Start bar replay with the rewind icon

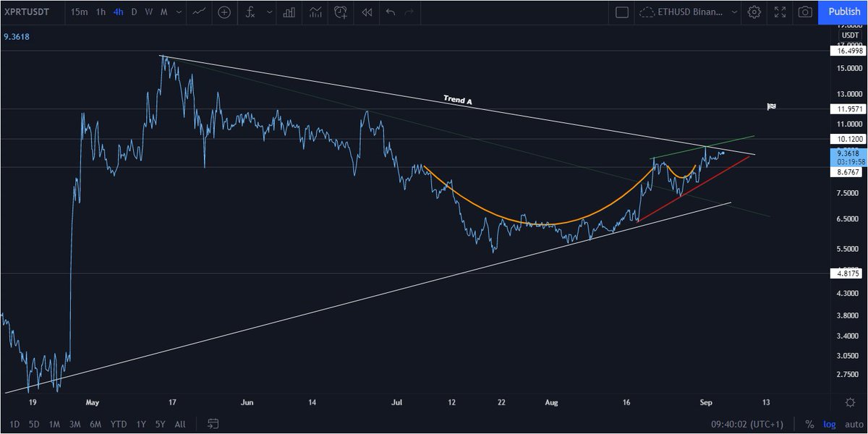367,12
